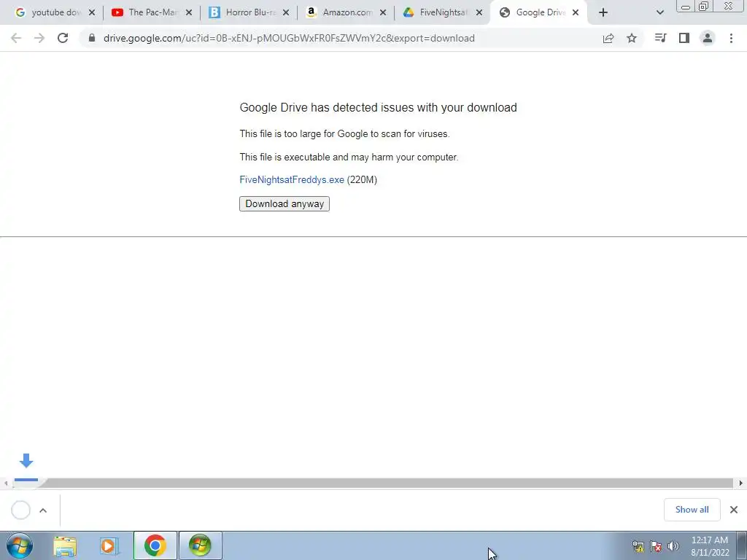
Task: Close The Pac-Man tab
Action: [x=189, y=13]
